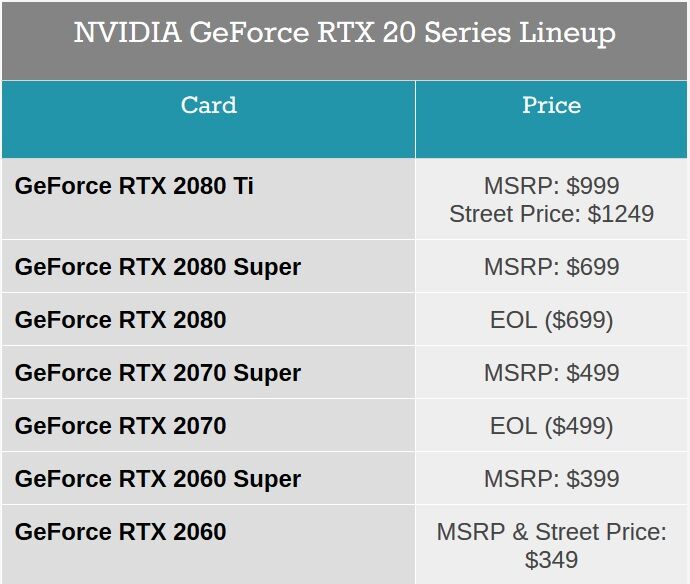This screenshot has width=690, height=584.
Task: Click the $349 price value
Action: tap(551, 559)
